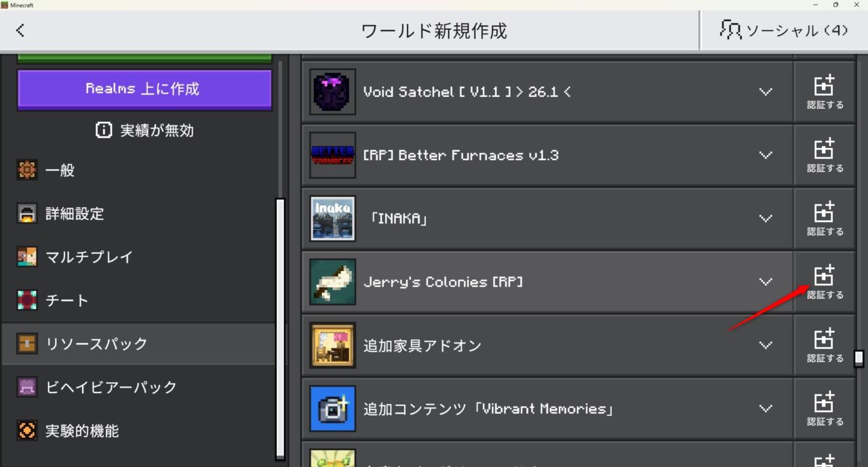This screenshot has width=868, height=467.
Task: Click the 追加コンテンツ「Vibrant Memories」 title
Action: [488, 409]
